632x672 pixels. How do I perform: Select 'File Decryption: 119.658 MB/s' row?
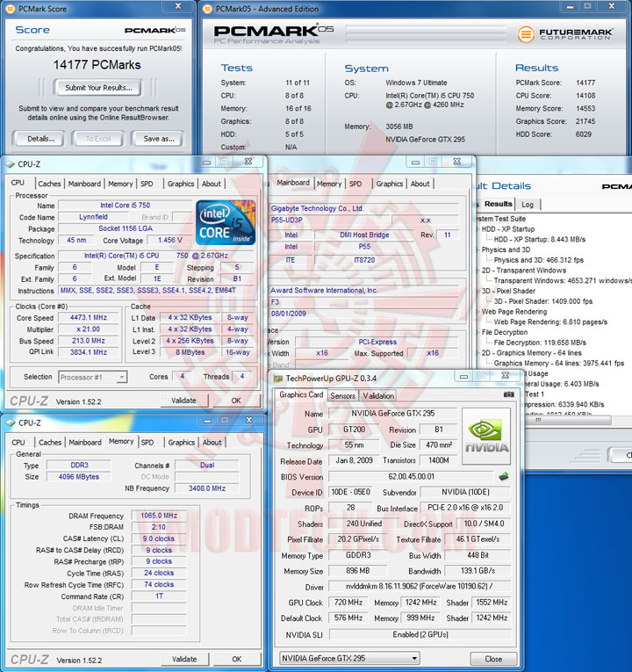tap(540, 343)
